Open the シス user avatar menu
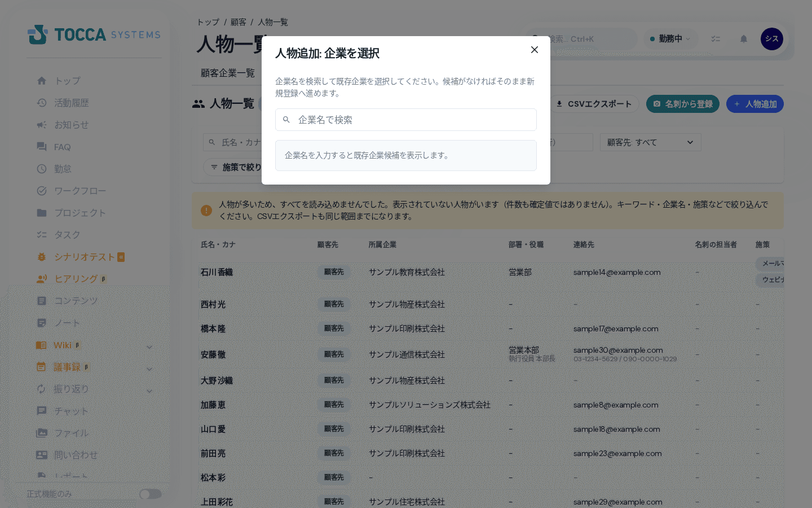This screenshot has width=812, height=508. click(x=772, y=39)
